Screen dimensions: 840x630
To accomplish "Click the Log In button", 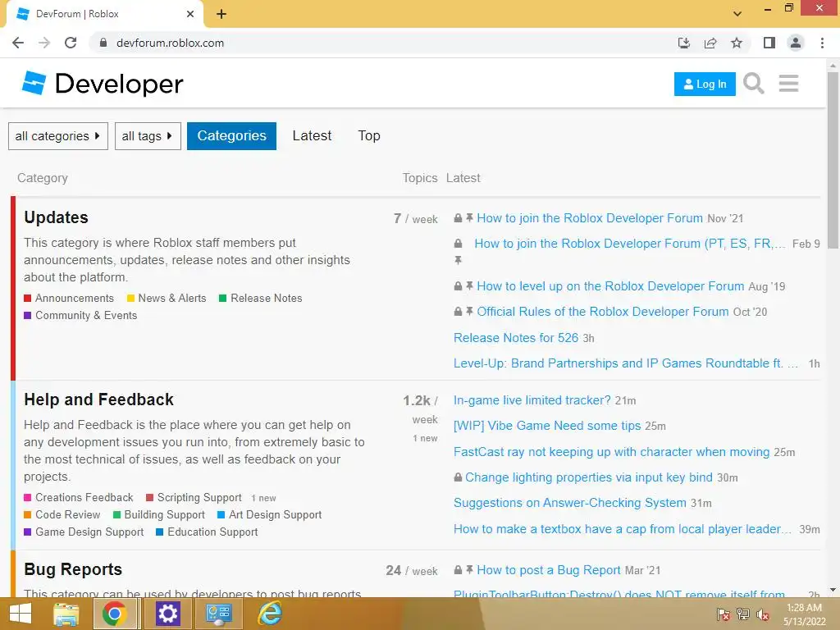I will (x=705, y=84).
